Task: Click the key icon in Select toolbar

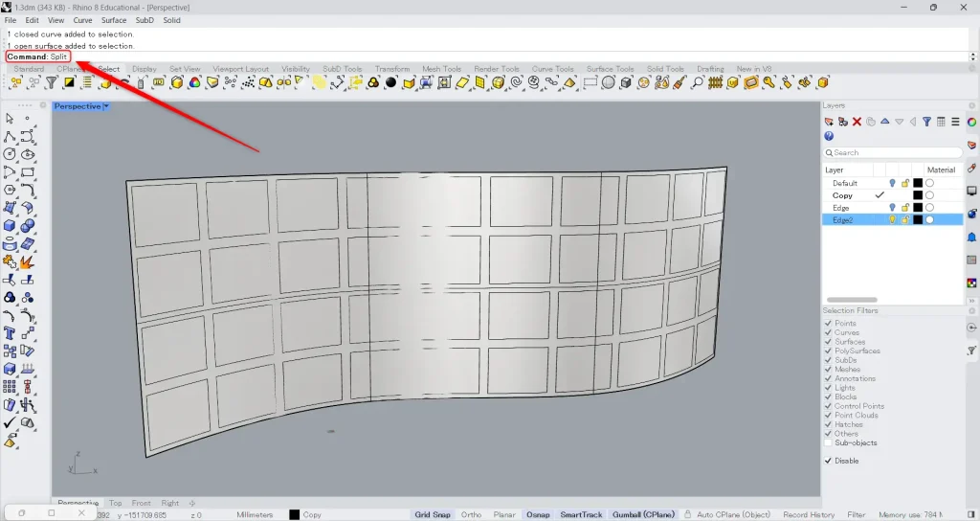Action: (x=769, y=82)
